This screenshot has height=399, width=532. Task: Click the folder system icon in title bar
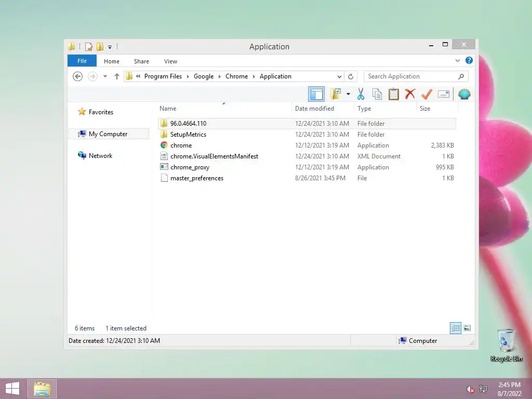click(x=71, y=46)
